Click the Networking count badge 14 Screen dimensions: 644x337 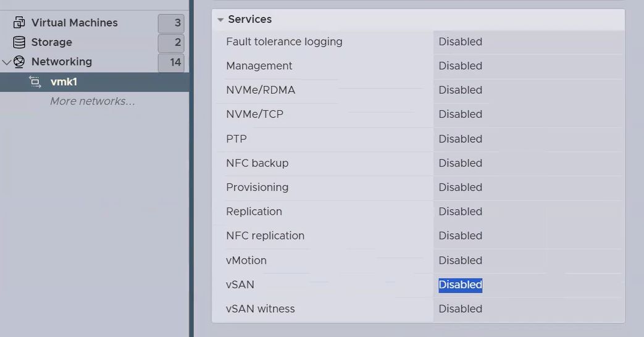pyautogui.click(x=171, y=62)
